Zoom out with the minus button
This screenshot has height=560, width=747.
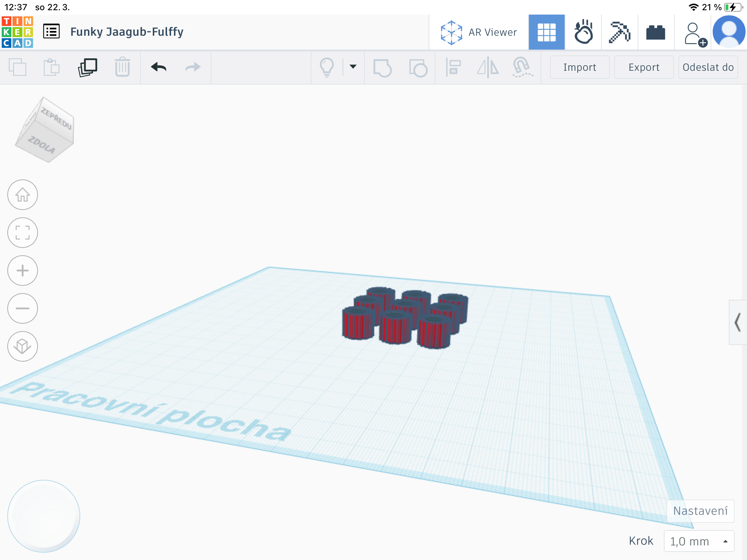pos(23,308)
